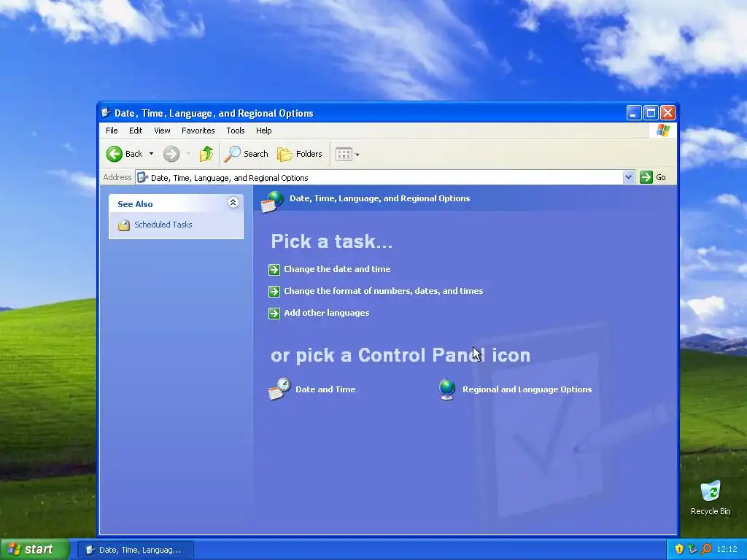The height and width of the screenshot is (560, 747).
Task: Expand the Views dropdown arrow
Action: (357, 155)
